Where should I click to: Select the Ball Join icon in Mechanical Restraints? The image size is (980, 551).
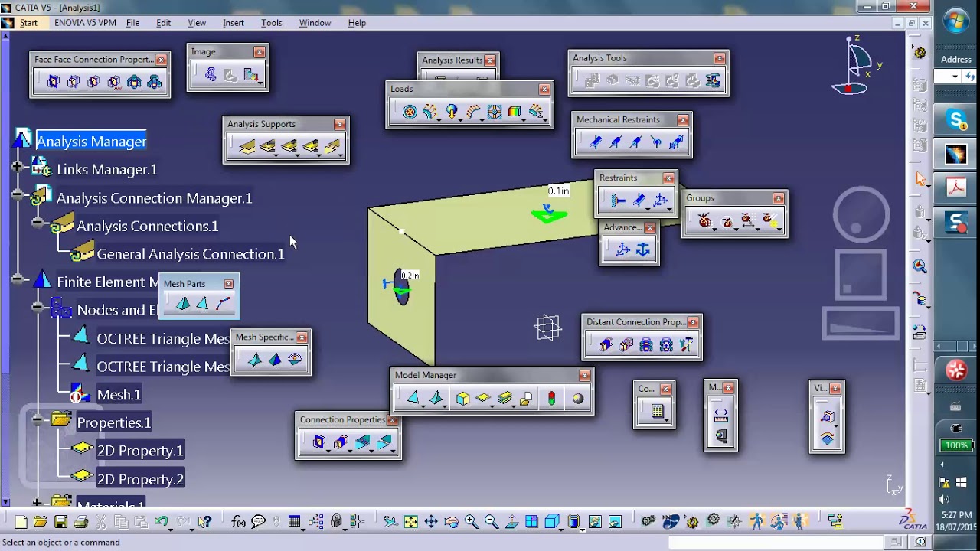[x=655, y=142]
